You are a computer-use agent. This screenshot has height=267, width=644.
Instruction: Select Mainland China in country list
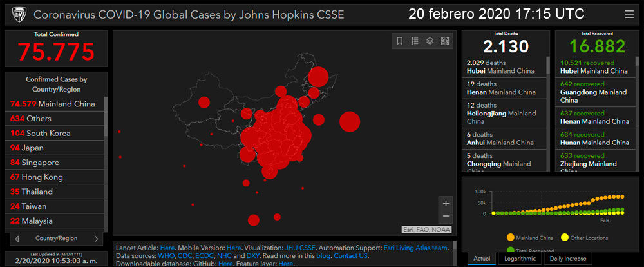click(55, 104)
